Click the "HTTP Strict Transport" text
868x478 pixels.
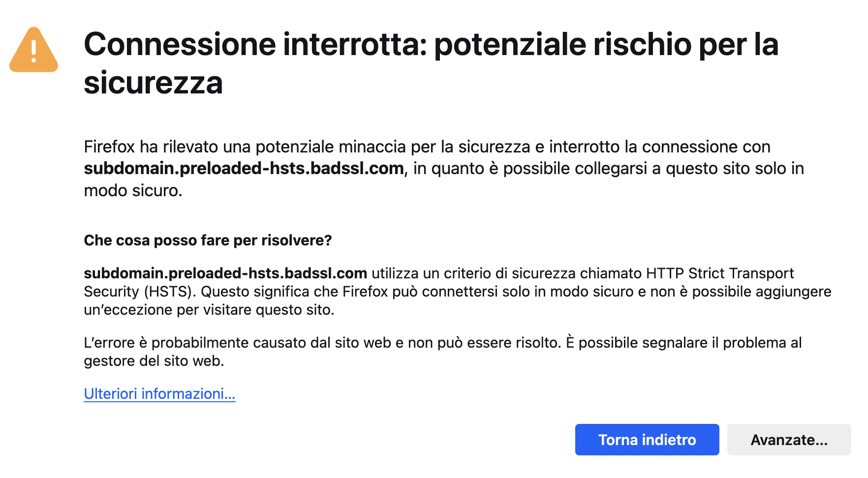pyautogui.click(x=719, y=273)
